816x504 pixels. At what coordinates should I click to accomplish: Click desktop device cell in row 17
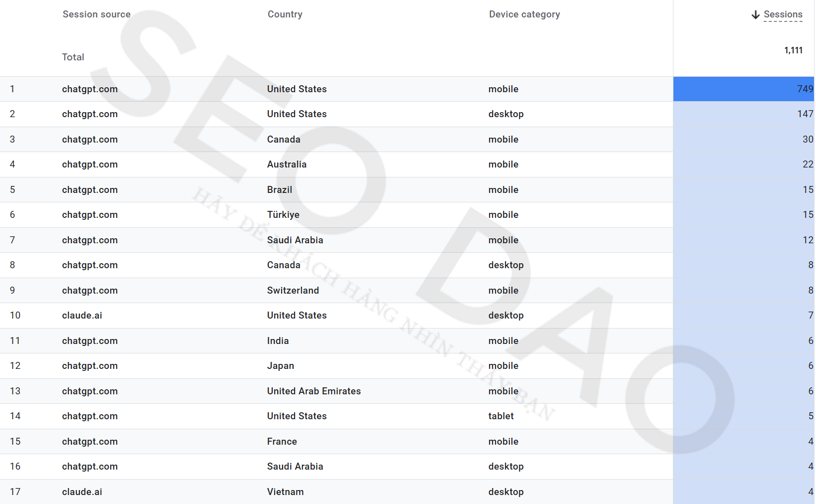pos(506,492)
